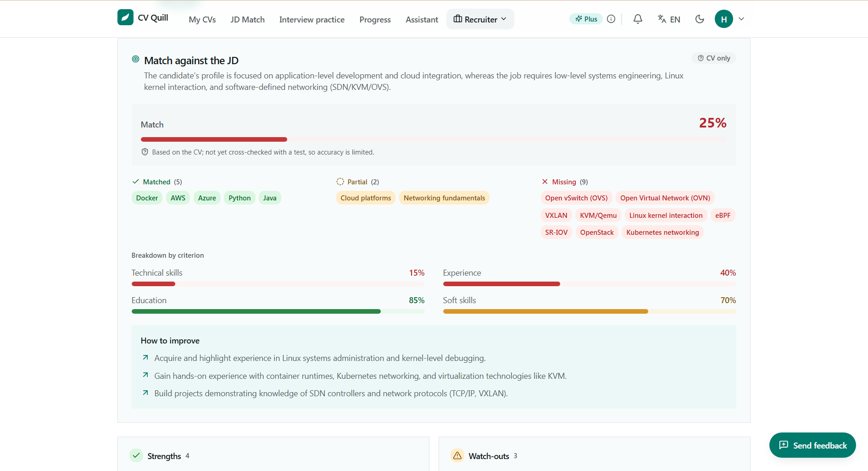The image size is (868, 471).
Task: Open the Recruiter dropdown
Action: (x=480, y=19)
